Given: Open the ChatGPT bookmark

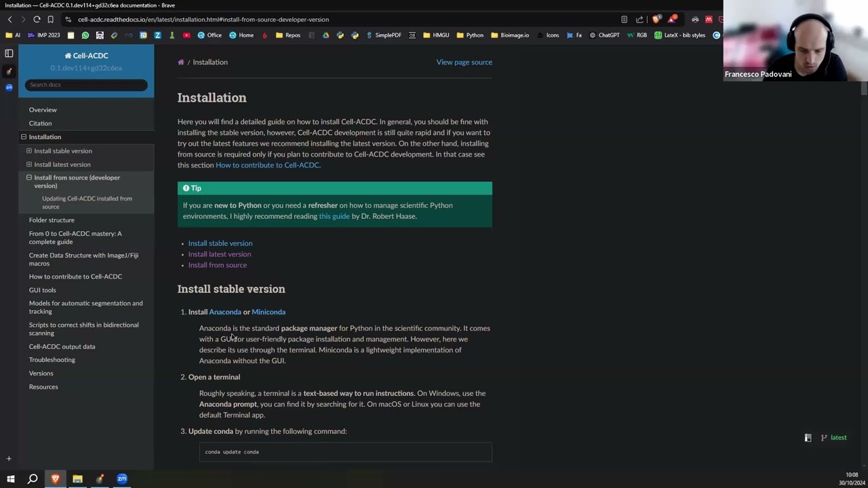Looking at the screenshot, I should coord(604,35).
